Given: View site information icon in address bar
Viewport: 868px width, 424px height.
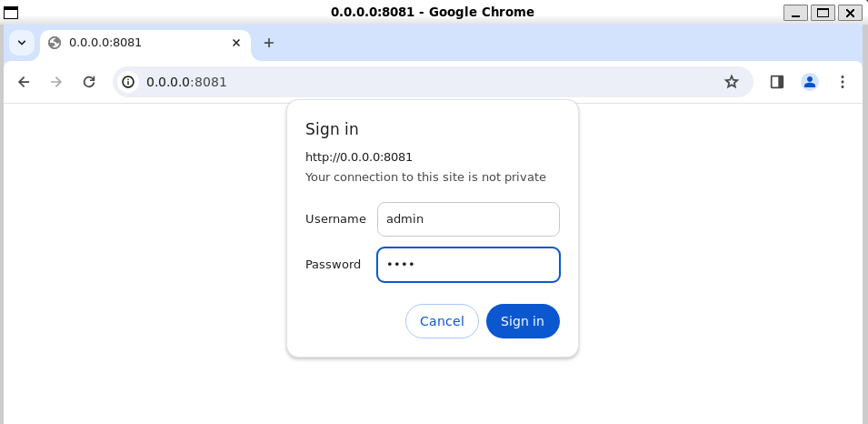Looking at the screenshot, I should [x=129, y=82].
